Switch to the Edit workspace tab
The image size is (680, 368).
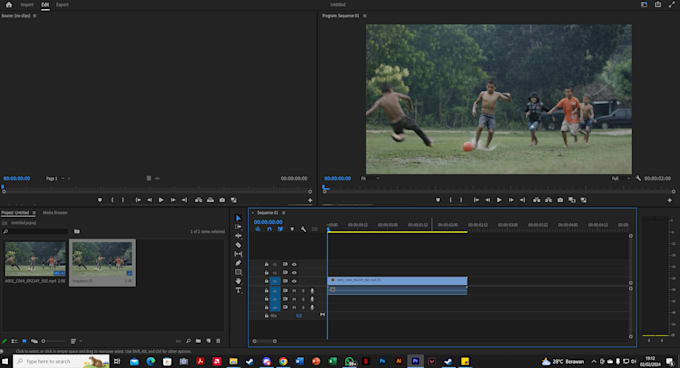pyautogui.click(x=45, y=5)
